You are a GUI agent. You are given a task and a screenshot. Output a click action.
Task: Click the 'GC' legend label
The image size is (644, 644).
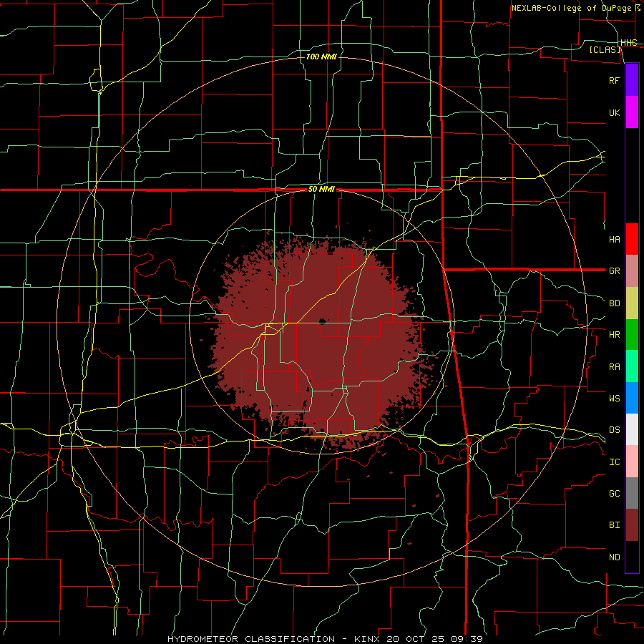[x=614, y=494]
